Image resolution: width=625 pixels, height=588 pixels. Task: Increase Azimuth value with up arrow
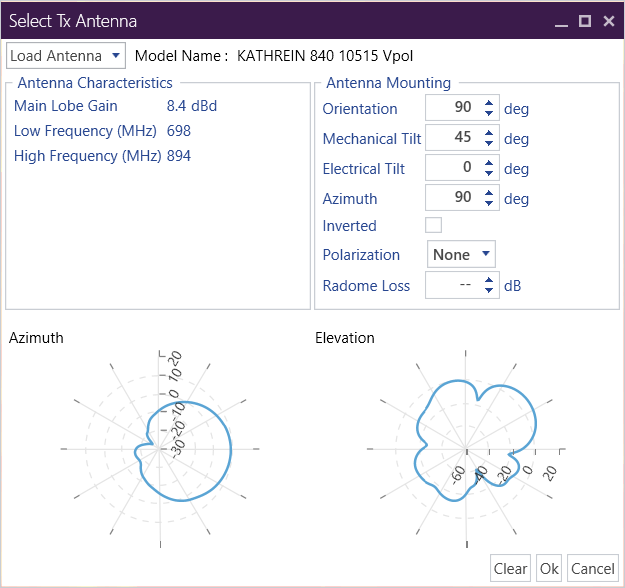coord(489,193)
